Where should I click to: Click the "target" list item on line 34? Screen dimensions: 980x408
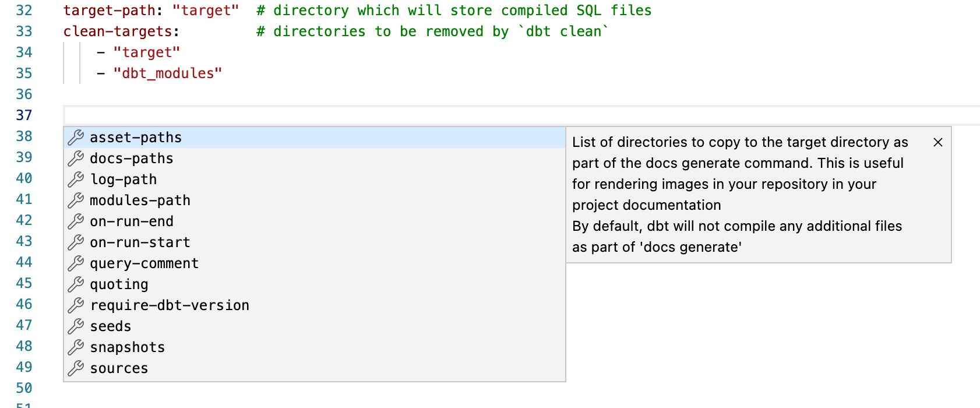point(147,52)
